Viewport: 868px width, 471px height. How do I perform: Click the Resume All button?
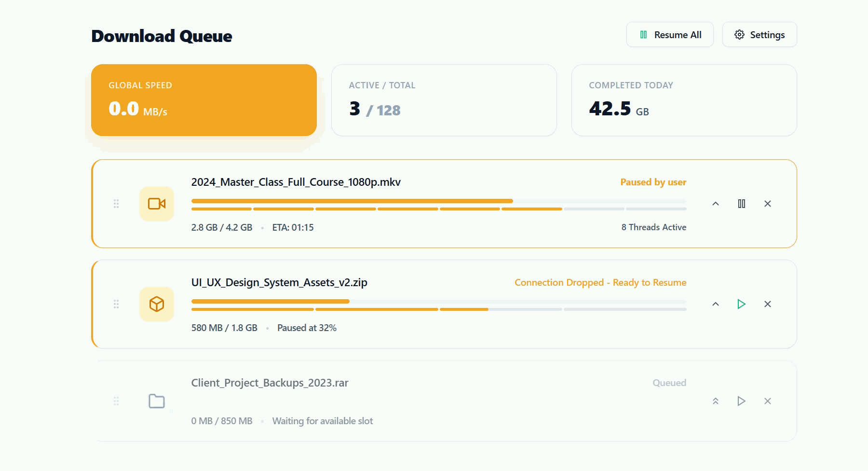pos(670,35)
